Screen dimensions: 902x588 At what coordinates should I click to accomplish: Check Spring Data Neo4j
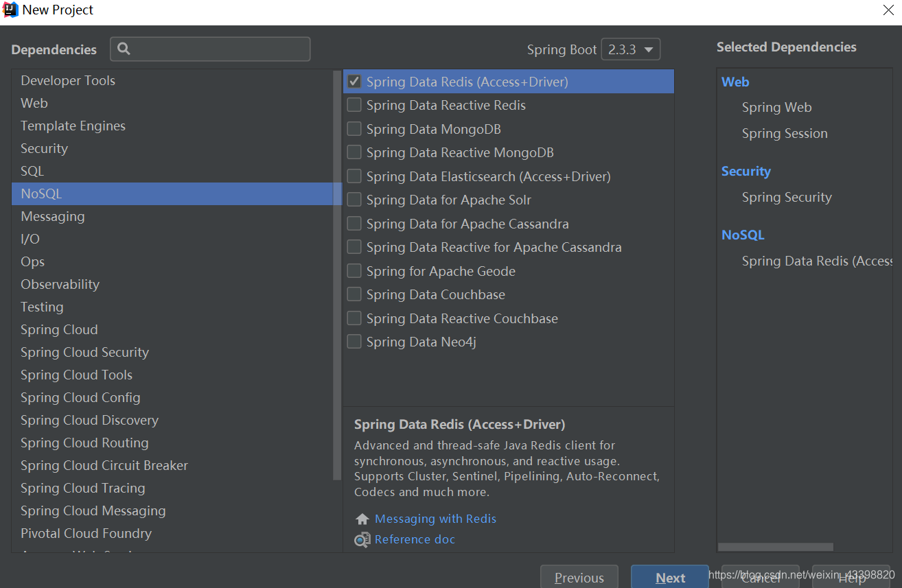click(x=354, y=342)
